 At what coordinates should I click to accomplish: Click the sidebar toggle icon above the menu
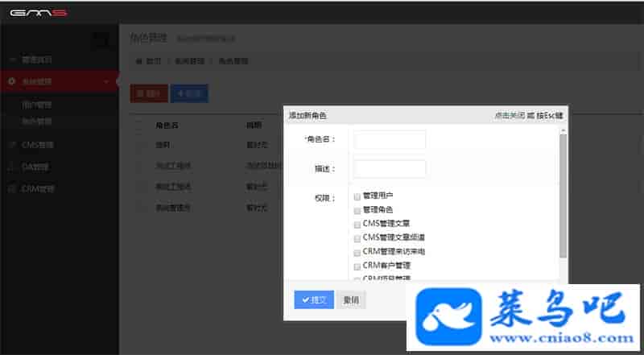101,38
